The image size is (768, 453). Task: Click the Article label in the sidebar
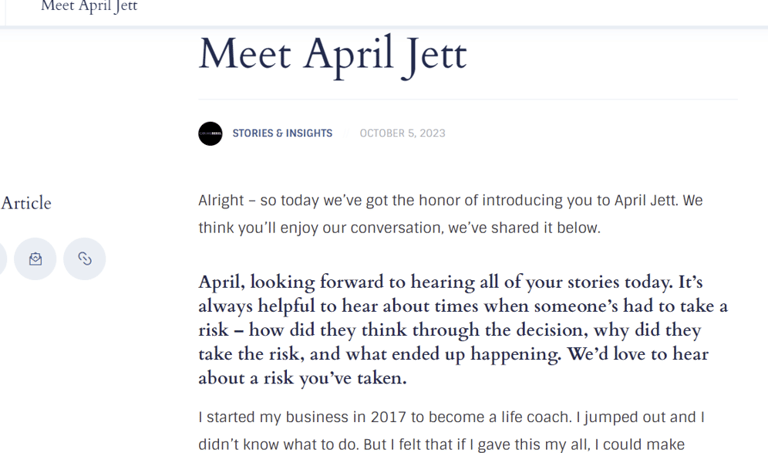26,203
